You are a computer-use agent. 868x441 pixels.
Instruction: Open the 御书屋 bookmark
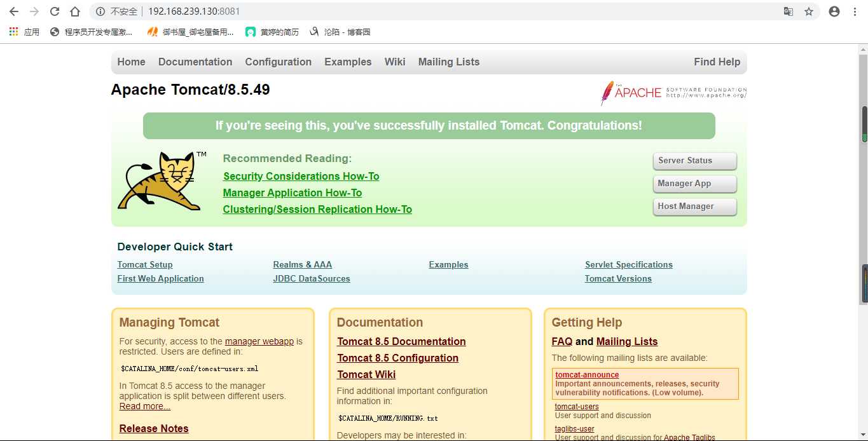[190, 32]
